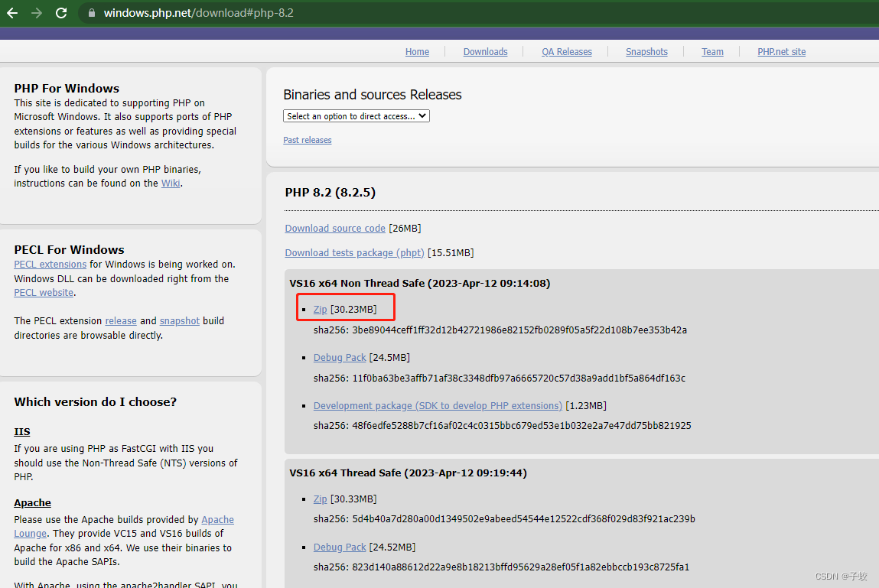Open the Past releases page

[307, 140]
